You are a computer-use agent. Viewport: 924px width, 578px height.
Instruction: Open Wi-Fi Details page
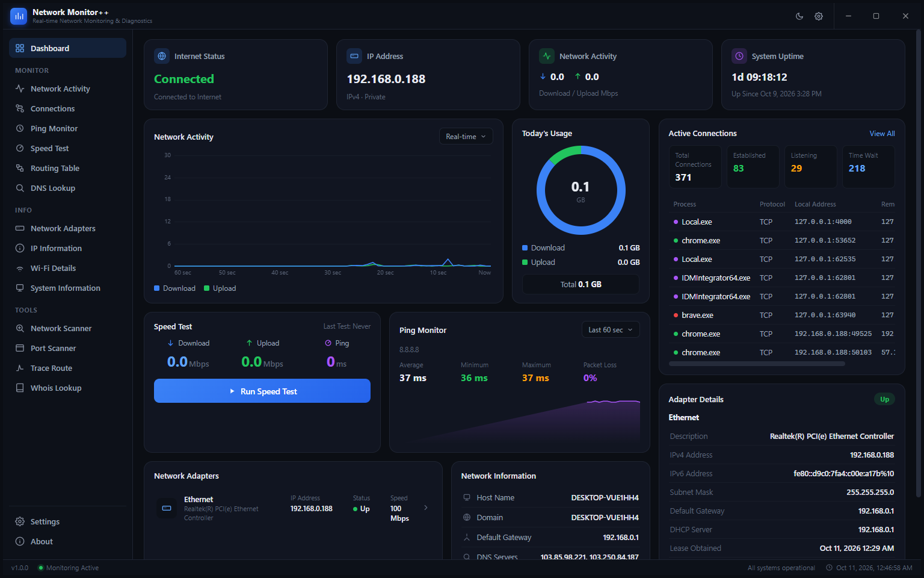tap(67, 268)
